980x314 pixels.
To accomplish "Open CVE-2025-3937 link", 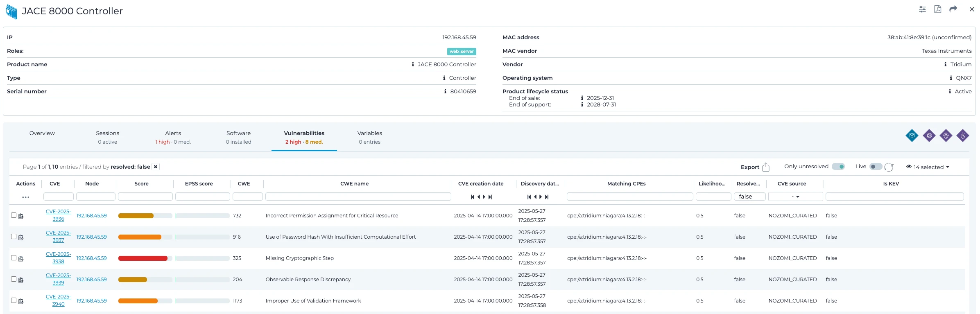I will click(x=58, y=237).
